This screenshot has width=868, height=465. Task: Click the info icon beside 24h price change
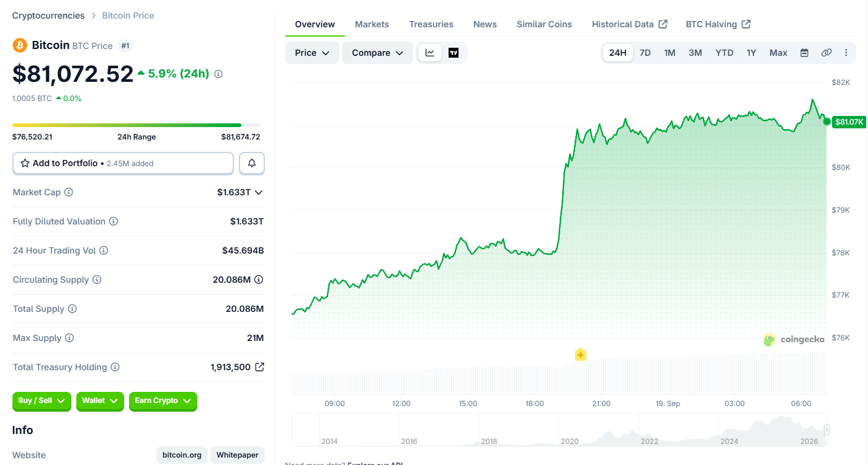(218, 74)
